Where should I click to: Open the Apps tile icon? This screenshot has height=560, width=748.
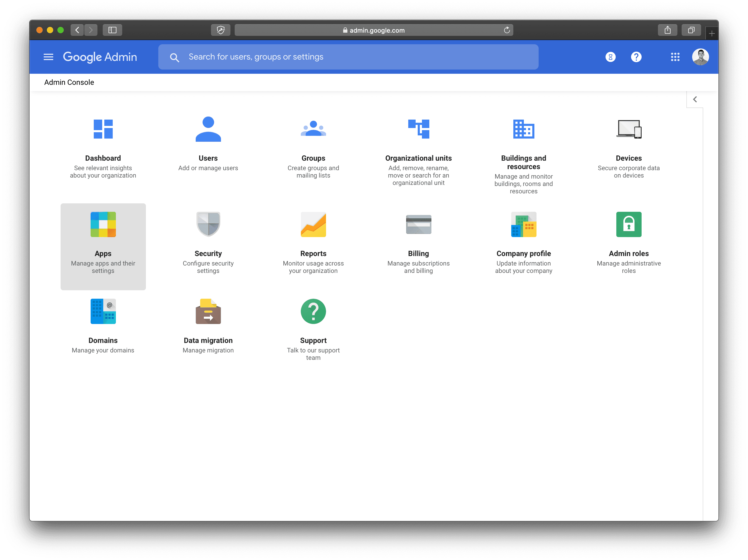tap(103, 224)
